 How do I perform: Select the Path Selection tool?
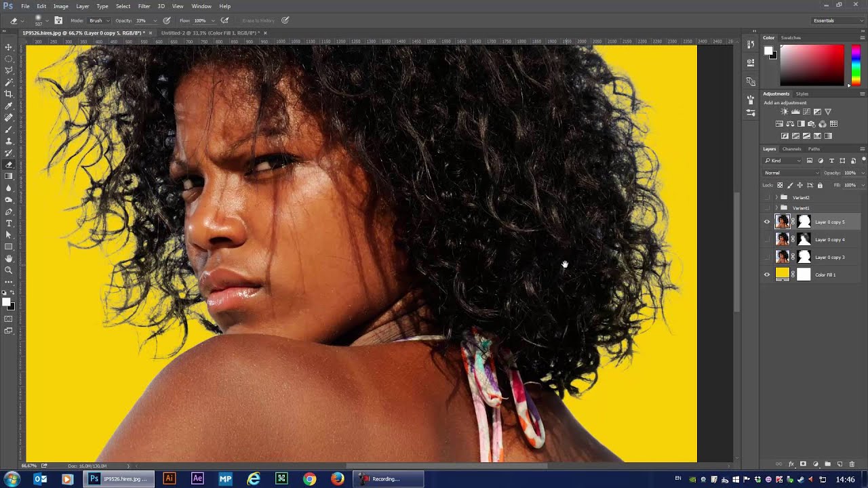tap(9, 235)
